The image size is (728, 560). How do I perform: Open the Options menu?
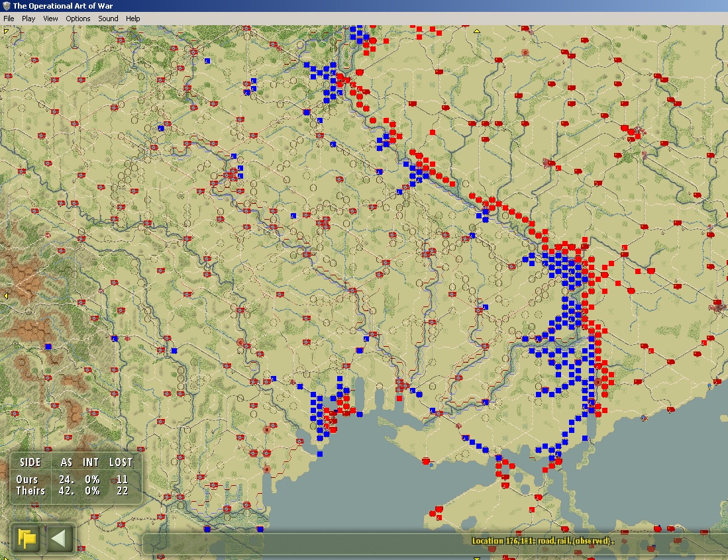tap(78, 19)
